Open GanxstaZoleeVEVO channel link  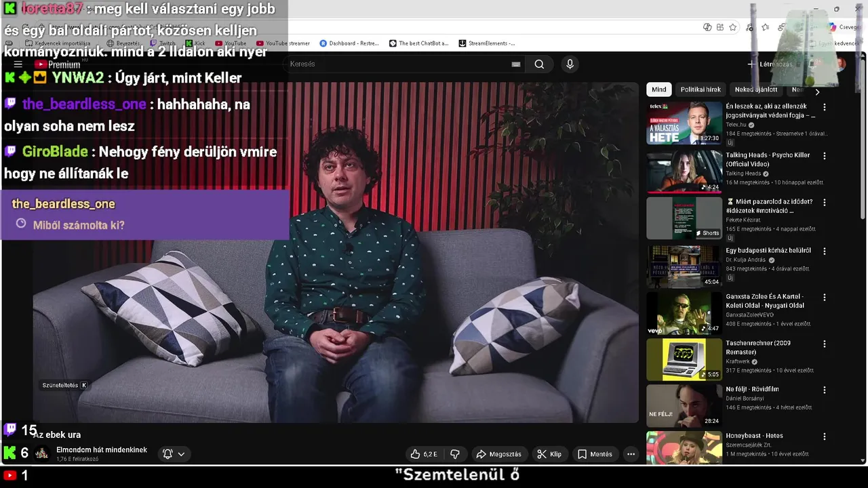(x=750, y=314)
